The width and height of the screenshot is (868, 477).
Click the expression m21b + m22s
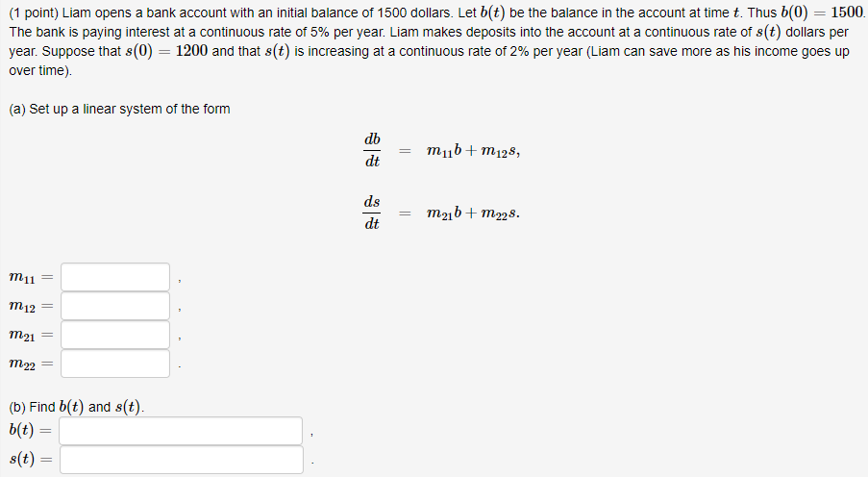[473, 213]
